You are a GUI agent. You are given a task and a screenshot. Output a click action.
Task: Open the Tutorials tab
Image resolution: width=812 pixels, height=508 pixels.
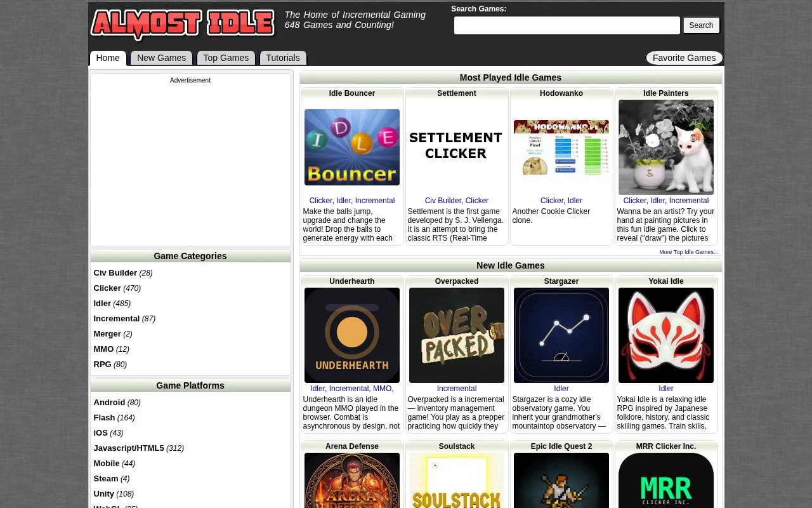coord(283,58)
